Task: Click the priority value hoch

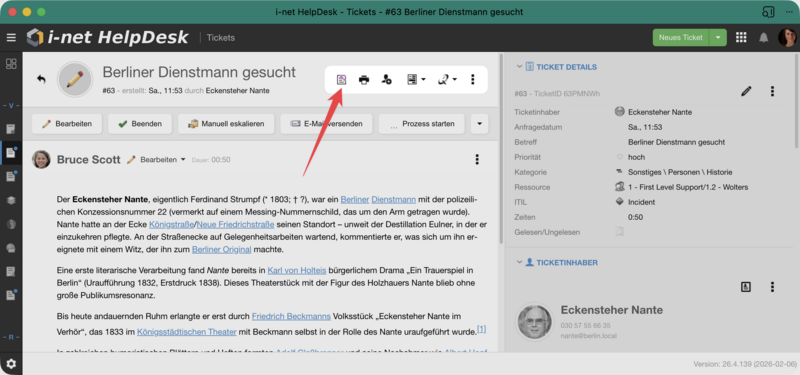Action: 636,157
